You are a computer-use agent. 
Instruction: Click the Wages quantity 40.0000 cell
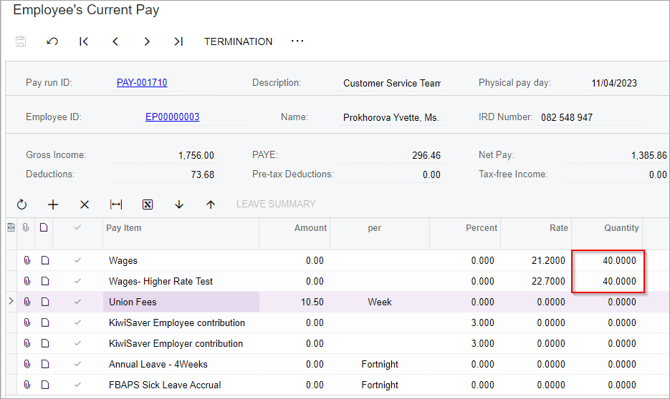point(607,261)
